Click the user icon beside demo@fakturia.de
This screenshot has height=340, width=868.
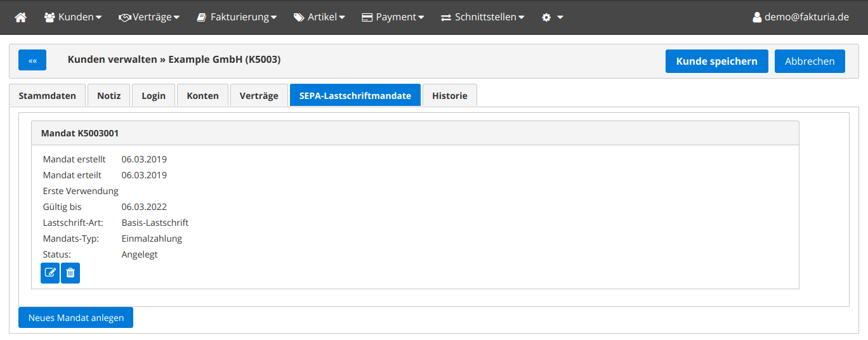(756, 17)
